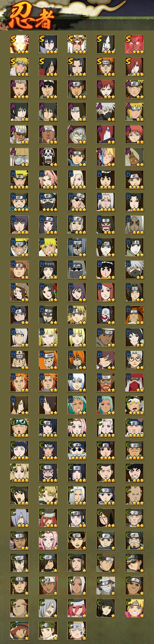Select S-rank Pain with orange hair and piercings
This screenshot has width=154, height=644.
pos(106,67)
